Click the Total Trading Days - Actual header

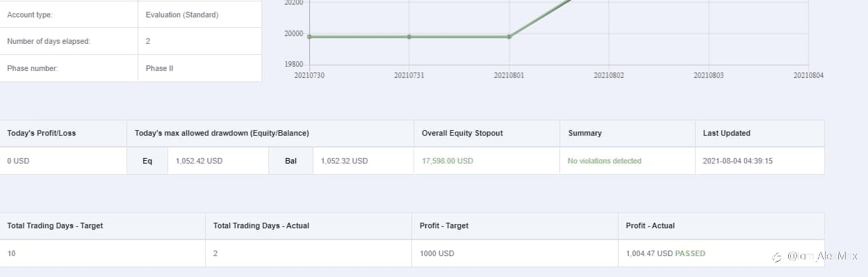click(x=261, y=225)
